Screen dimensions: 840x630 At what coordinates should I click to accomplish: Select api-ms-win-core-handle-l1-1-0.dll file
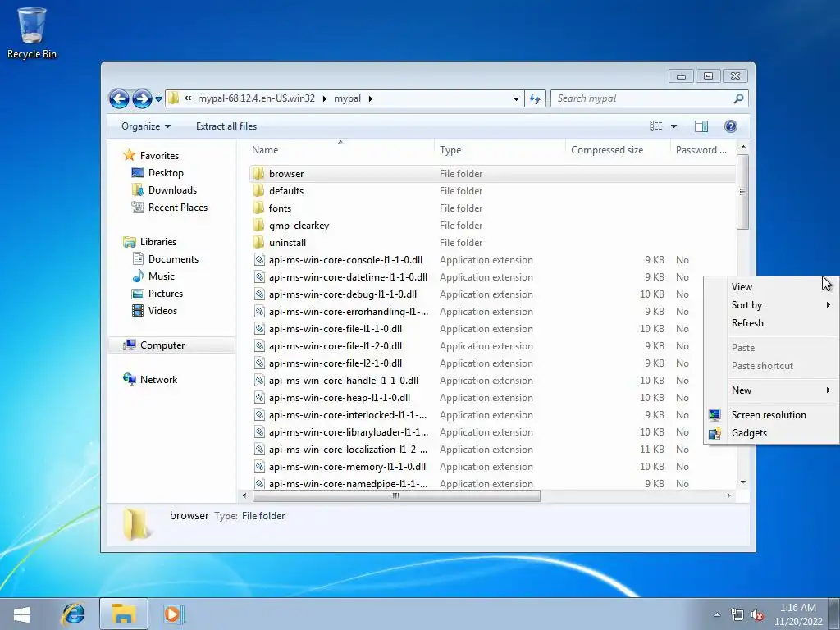(x=344, y=381)
